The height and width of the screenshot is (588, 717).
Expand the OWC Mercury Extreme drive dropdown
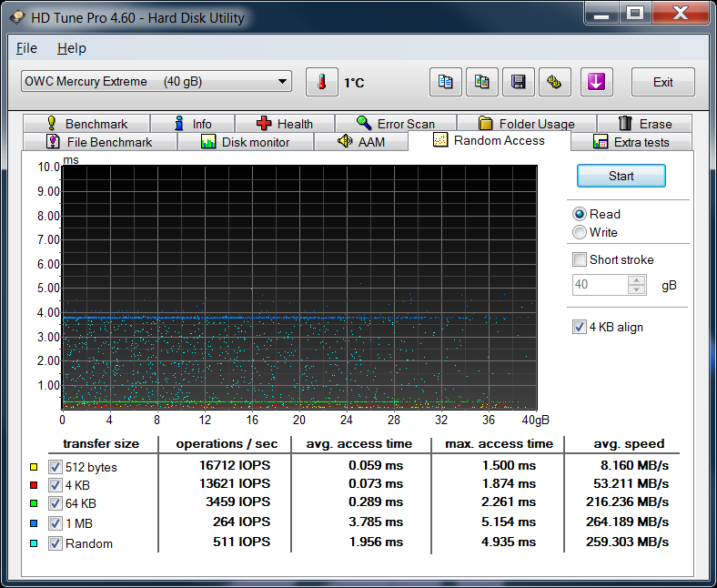point(283,82)
